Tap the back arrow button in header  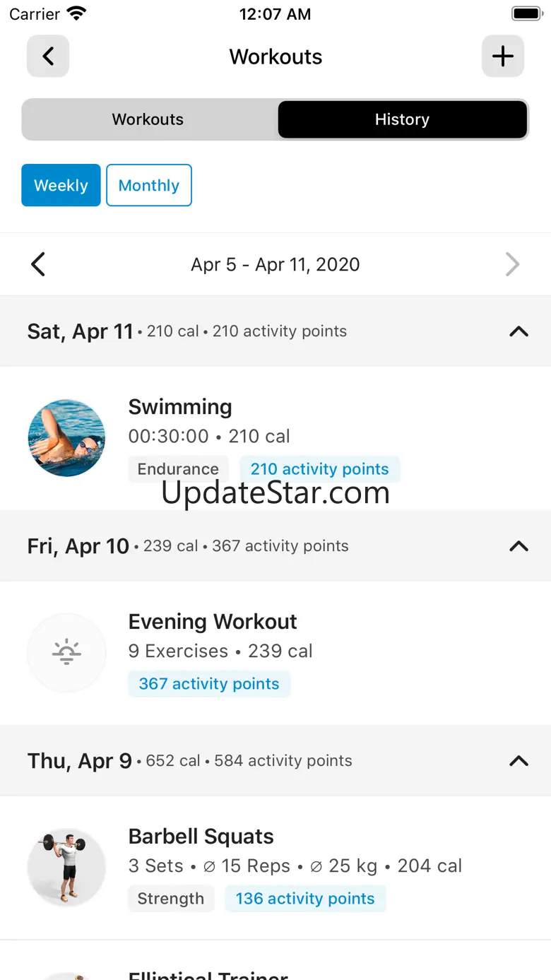point(48,57)
